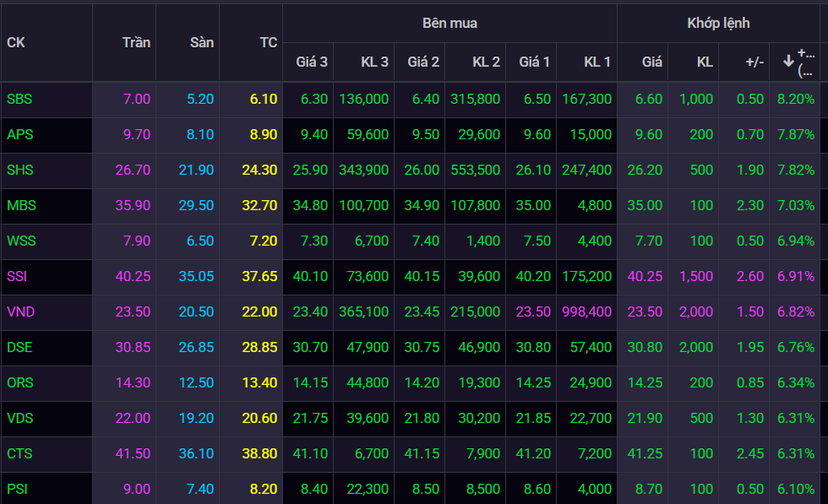The image size is (828, 504).
Task: Click CTS best bid price 41.20
Action: pos(535,453)
